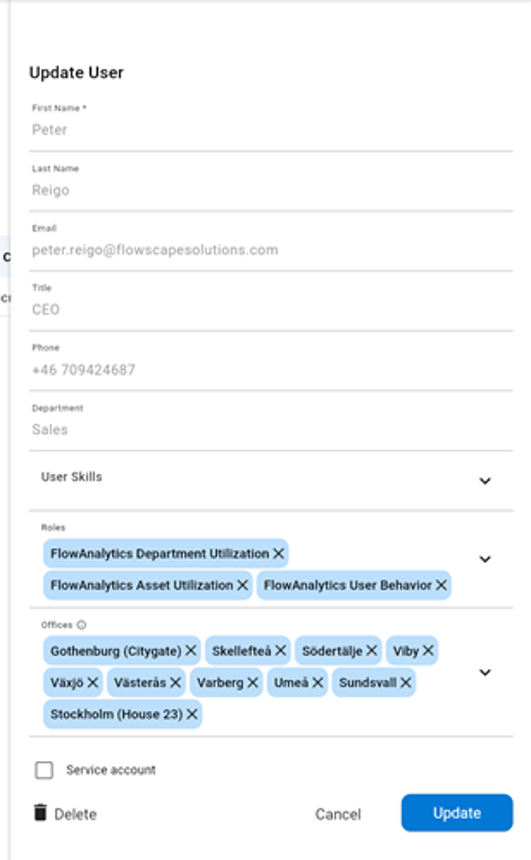
Task: Click the Offices info icon
Action: (81, 625)
